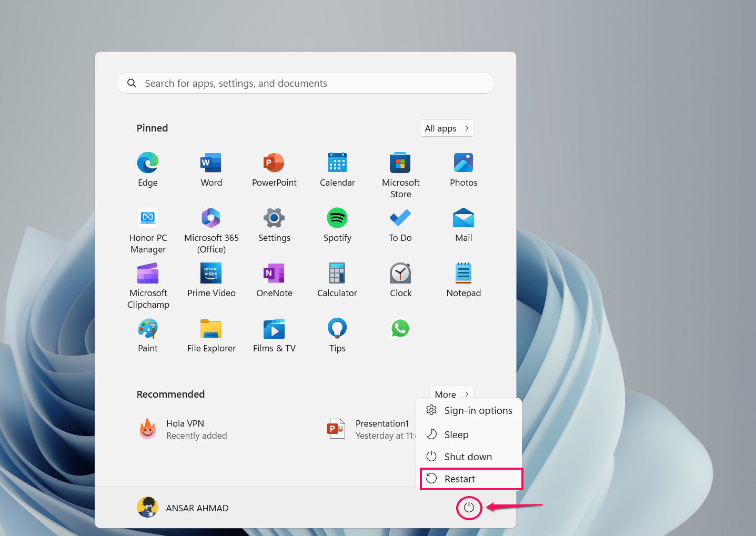Screen dimensions: 756x536
Task: Click the Start menu search box
Action: pyautogui.click(x=306, y=83)
